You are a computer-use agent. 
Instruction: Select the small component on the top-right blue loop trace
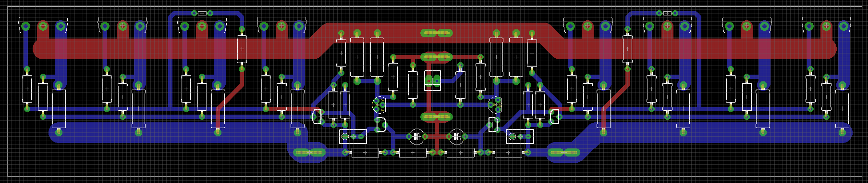click(x=667, y=13)
